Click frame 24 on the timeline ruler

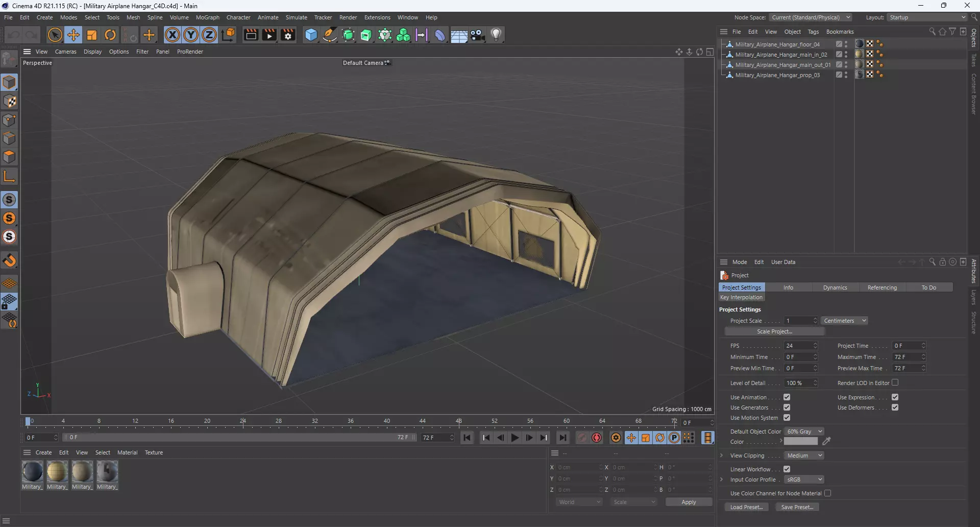pyautogui.click(x=243, y=421)
